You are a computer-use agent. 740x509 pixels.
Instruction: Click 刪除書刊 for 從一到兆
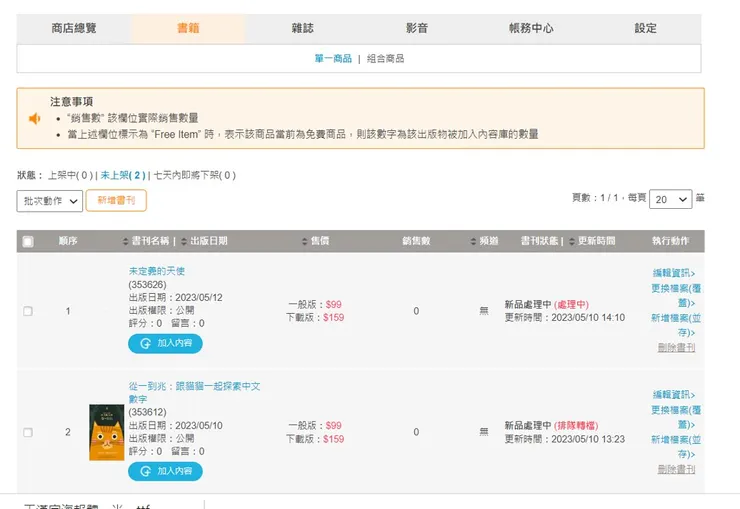676,469
